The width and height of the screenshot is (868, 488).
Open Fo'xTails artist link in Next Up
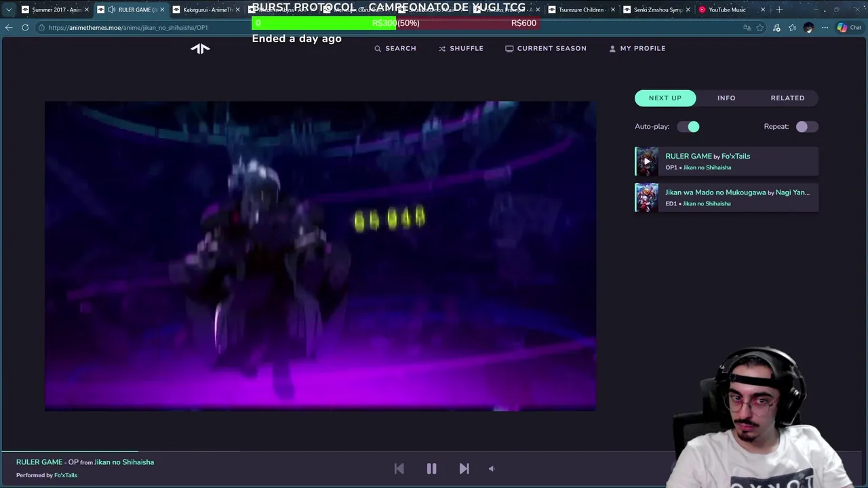click(736, 156)
